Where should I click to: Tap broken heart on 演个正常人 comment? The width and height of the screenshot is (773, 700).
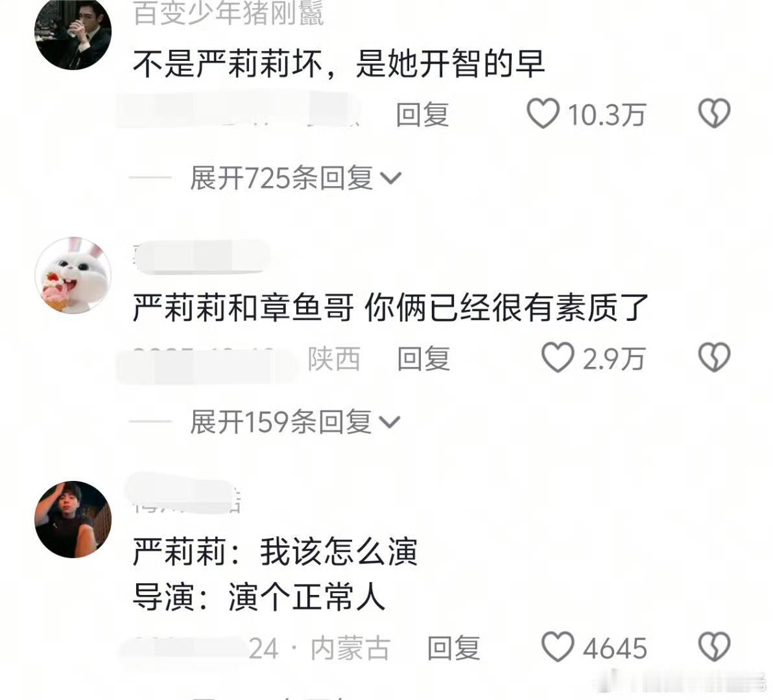pyautogui.click(x=714, y=647)
